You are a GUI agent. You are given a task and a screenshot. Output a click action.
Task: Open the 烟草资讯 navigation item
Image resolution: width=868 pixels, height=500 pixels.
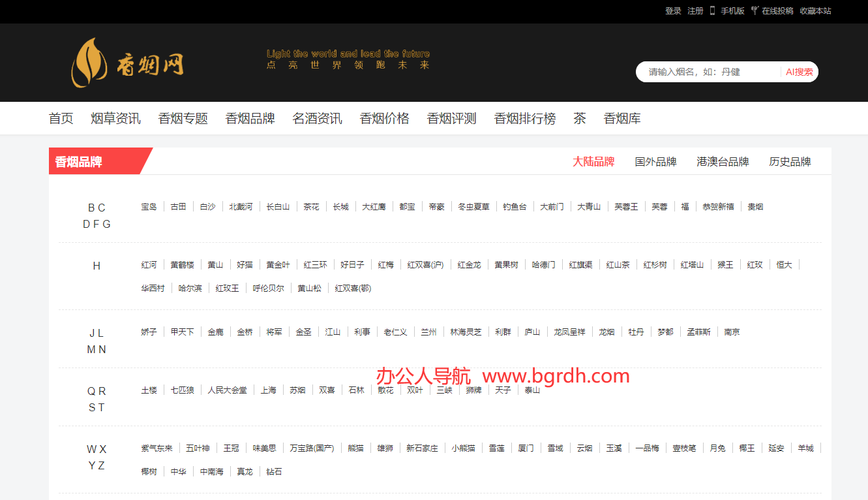(x=115, y=119)
